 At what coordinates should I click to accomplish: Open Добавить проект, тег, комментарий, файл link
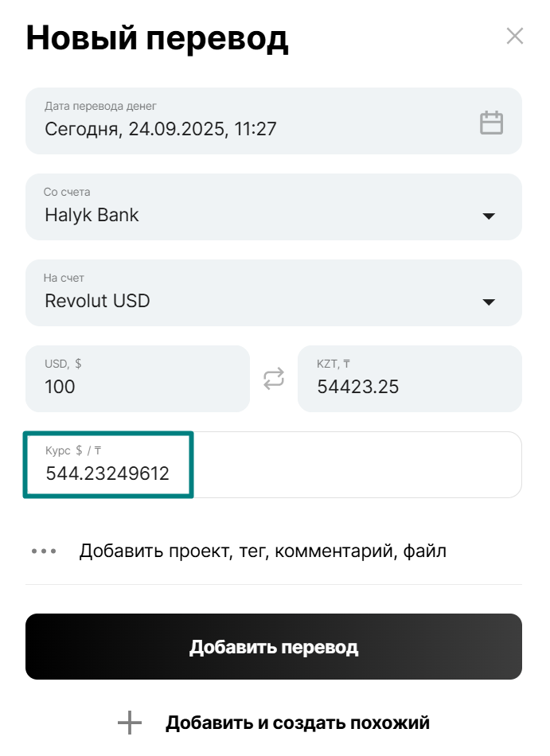pyautogui.click(x=263, y=551)
